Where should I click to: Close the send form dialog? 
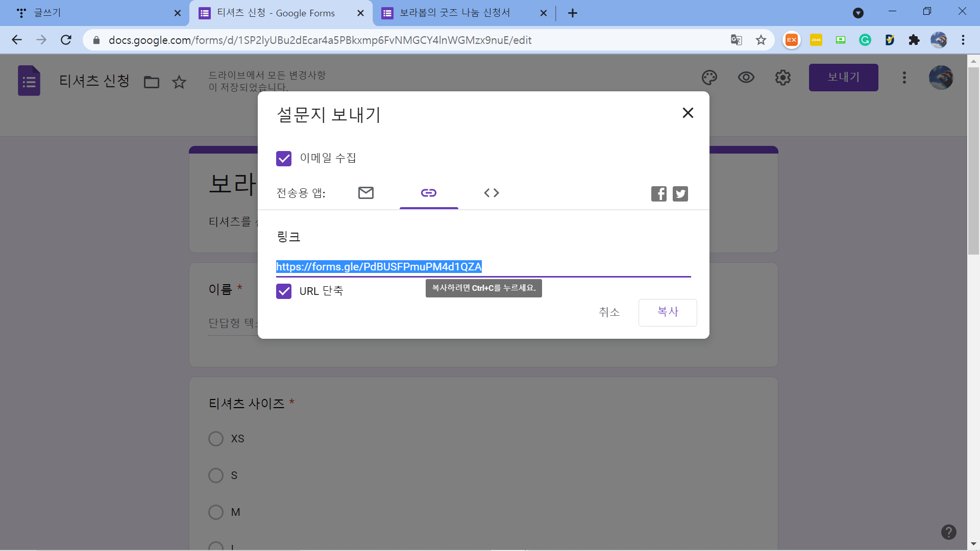[x=688, y=113]
